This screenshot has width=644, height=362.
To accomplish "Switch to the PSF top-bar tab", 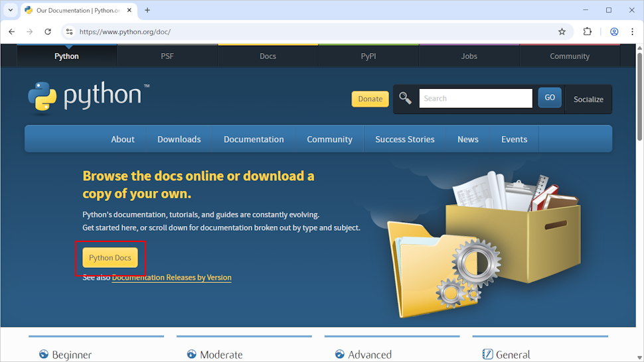I will pyautogui.click(x=167, y=56).
